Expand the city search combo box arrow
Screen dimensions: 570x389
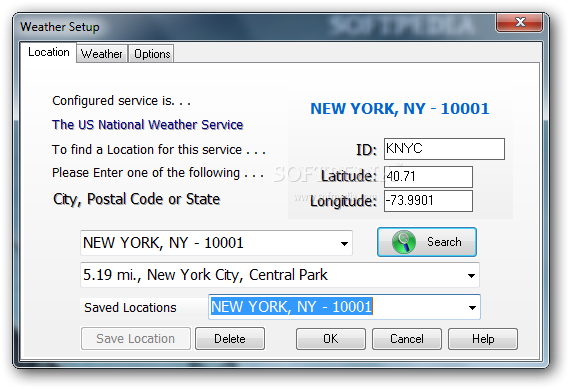pyautogui.click(x=344, y=243)
